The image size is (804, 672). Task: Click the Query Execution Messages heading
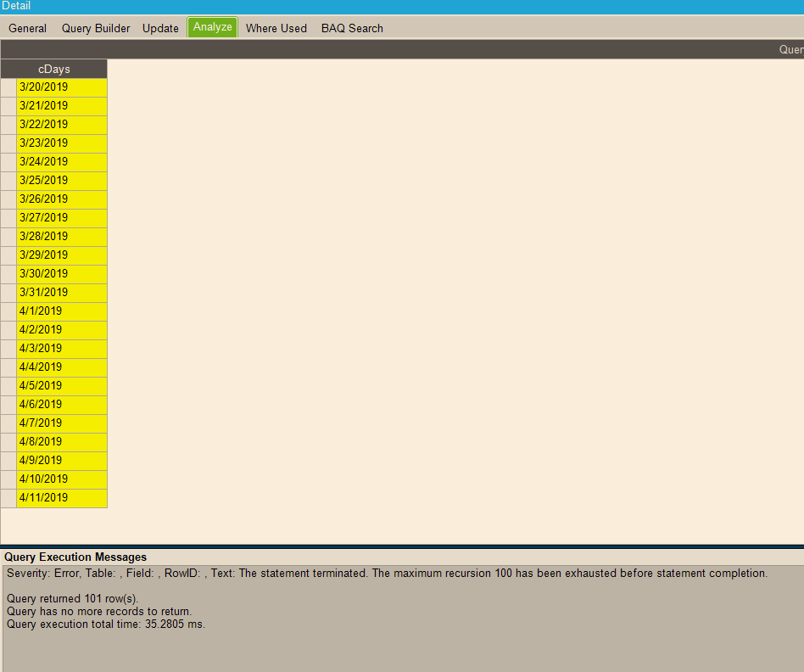click(75, 557)
